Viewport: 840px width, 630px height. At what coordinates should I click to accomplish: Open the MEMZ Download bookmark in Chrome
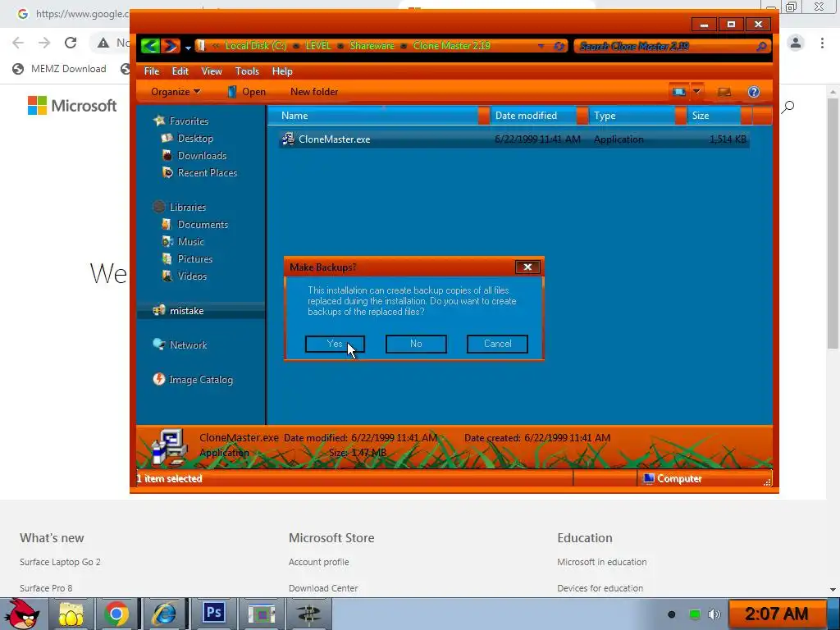coord(60,69)
